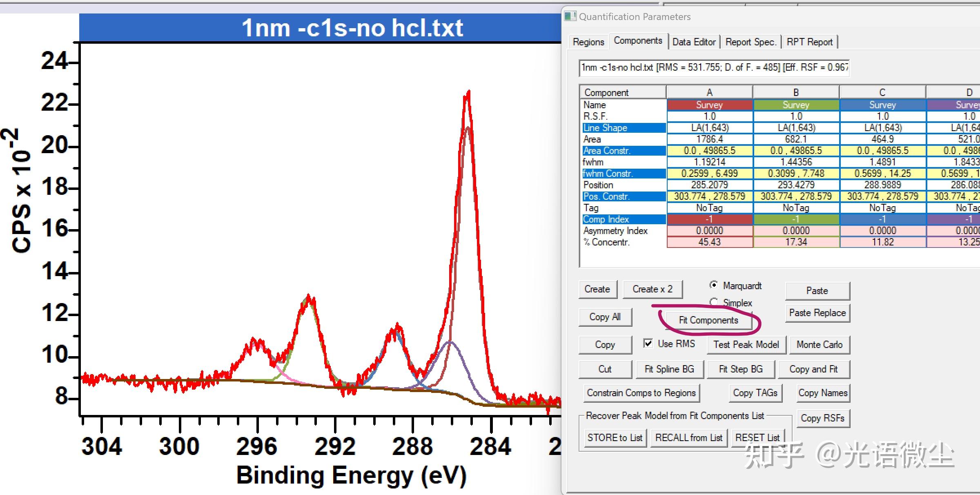
Task: Click the green Survey name cell in column B
Action: click(796, 105)
